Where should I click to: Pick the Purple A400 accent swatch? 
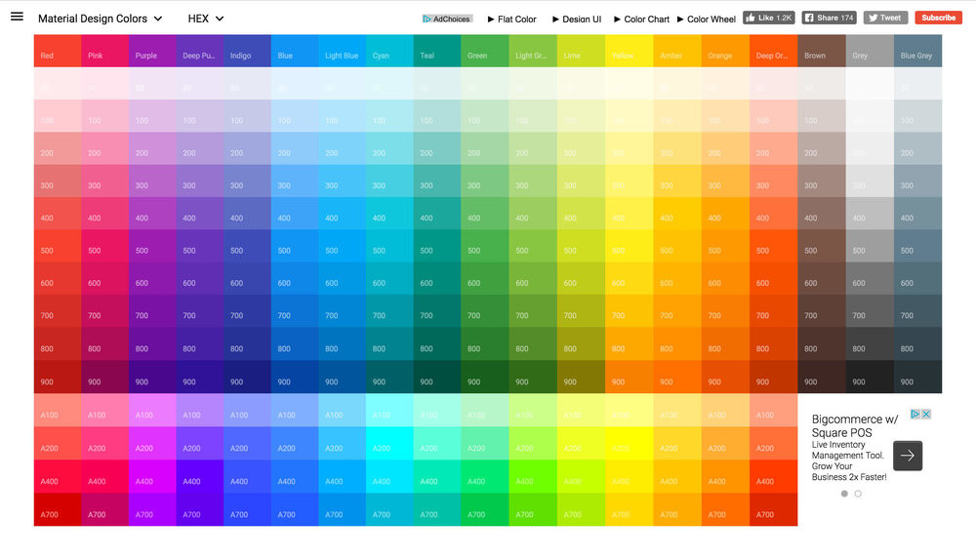click(x=152, y=476)
